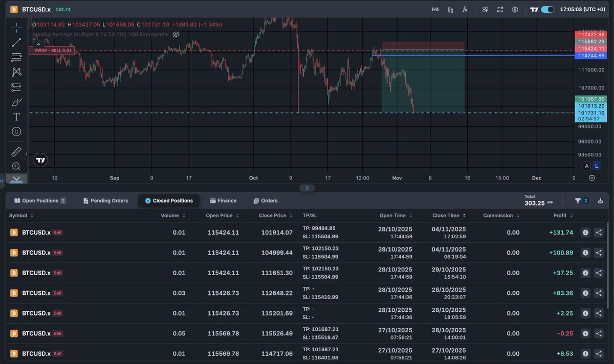This screenshot has height=364, width=614.
Task: Sort by Open Time column
Action: click(396, 216)
